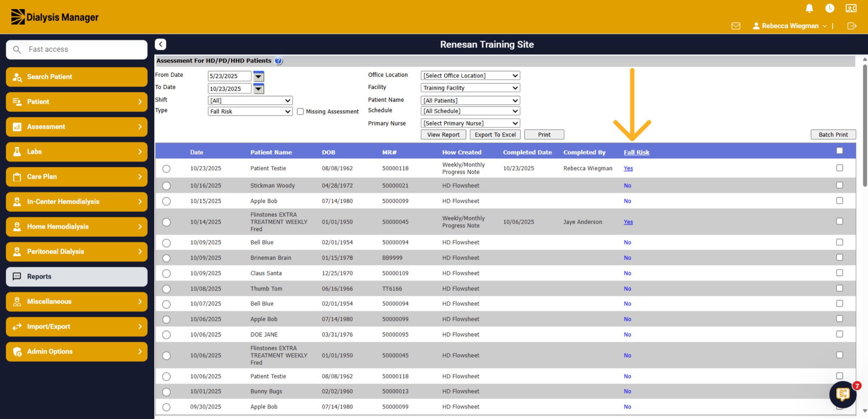Click the Fast access search field
Screen dimensions: 868x419
[77, 50]
